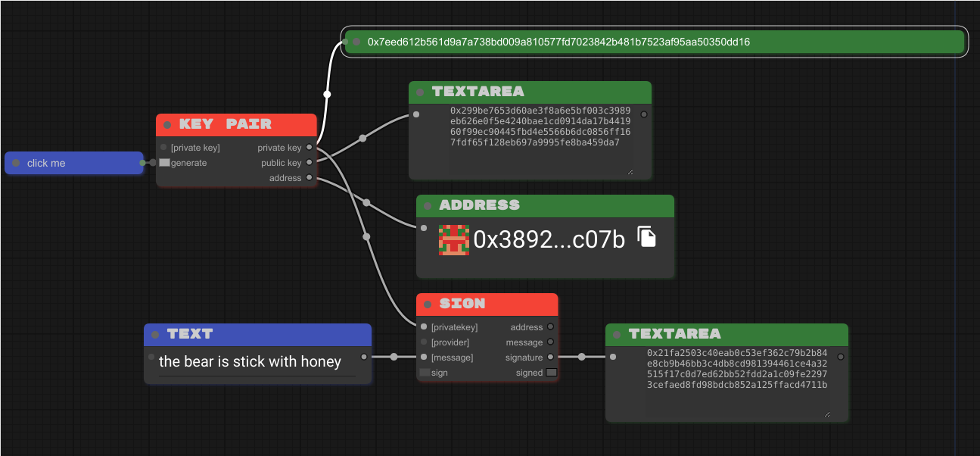Copy the 0x3892...c07b address

click(x=646, y=237)
